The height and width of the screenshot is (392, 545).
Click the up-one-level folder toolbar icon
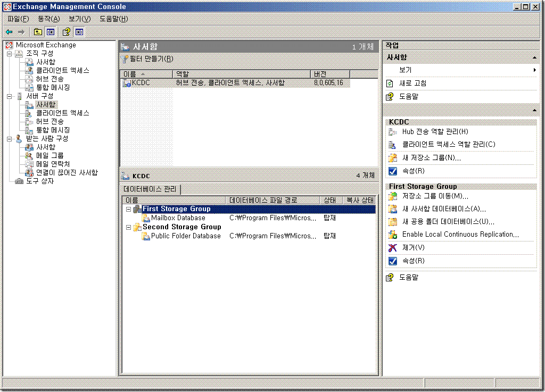(38, 32)
